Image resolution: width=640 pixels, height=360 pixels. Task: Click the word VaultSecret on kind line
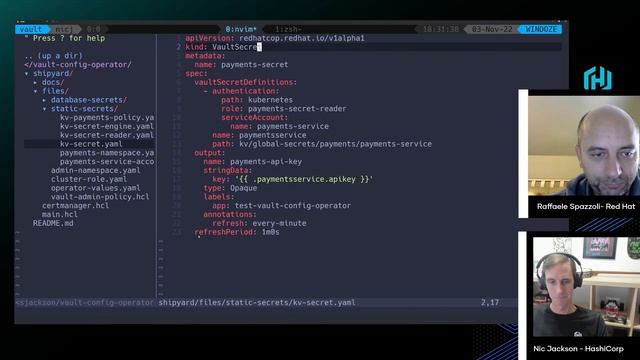coord(237,47)
